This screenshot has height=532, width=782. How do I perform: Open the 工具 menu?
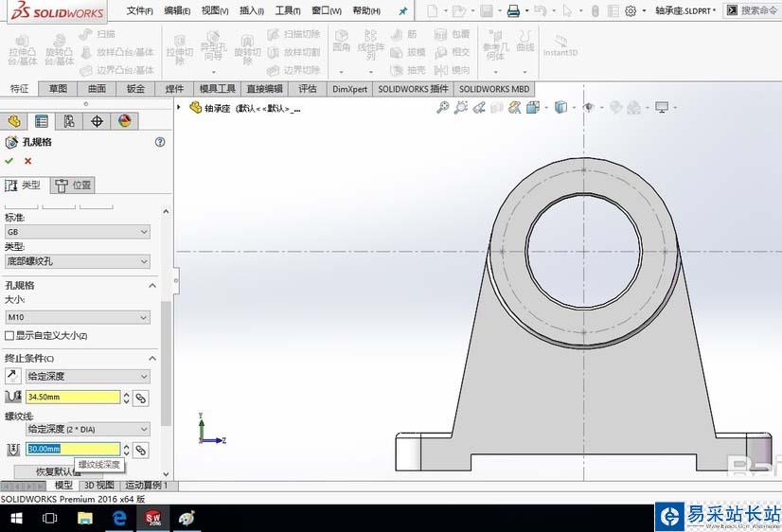pyautogui.click(x=287, y=11)
